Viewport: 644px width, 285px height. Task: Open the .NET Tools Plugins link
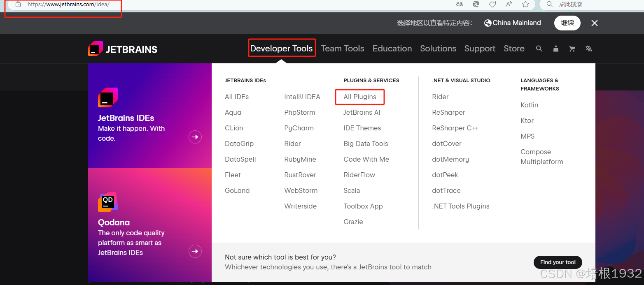coord(461,206)
